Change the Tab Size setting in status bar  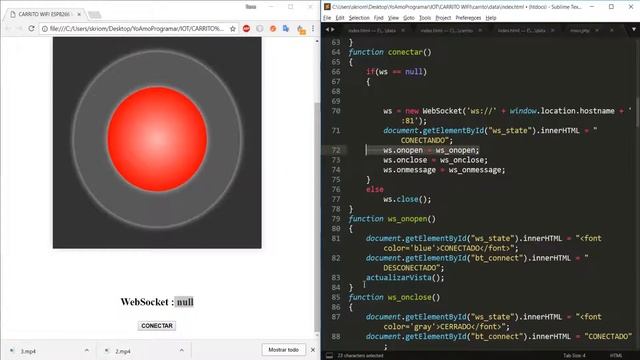574,356
